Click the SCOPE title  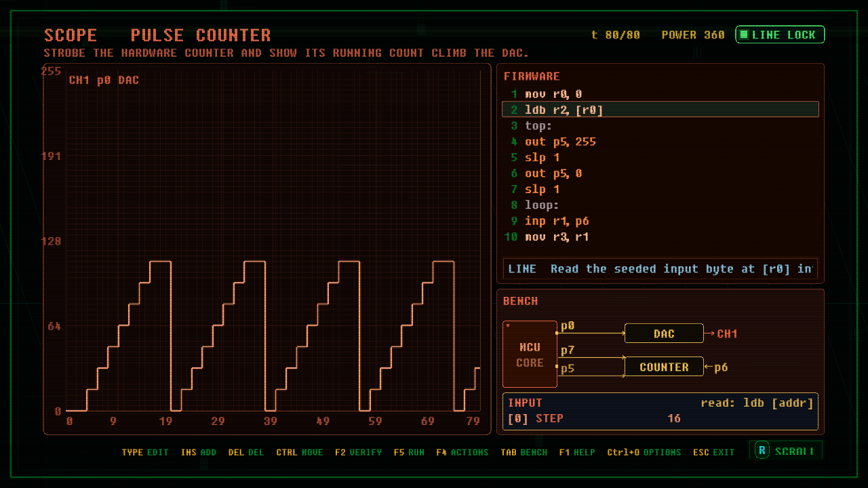(71, 35)
